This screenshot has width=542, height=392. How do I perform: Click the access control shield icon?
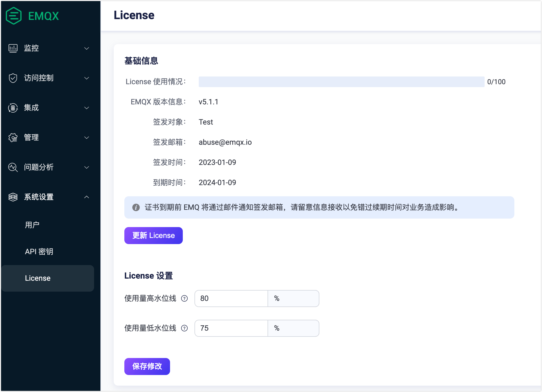coord(13,78)
